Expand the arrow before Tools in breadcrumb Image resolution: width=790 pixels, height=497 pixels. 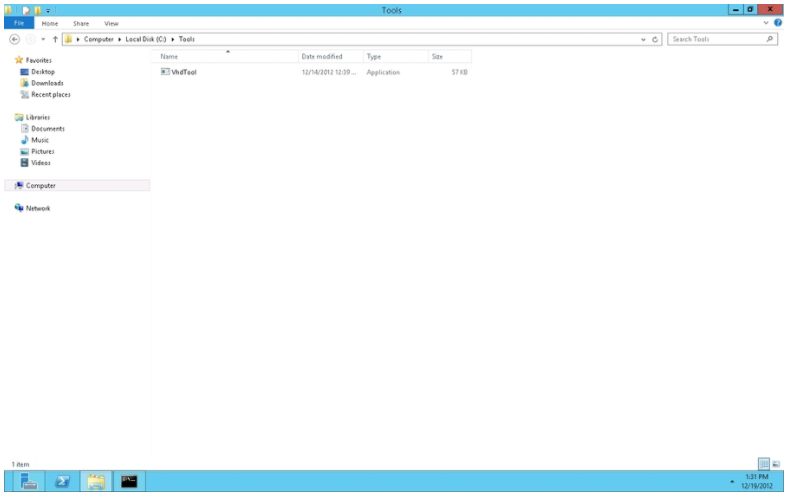click(x=172, y=39)
